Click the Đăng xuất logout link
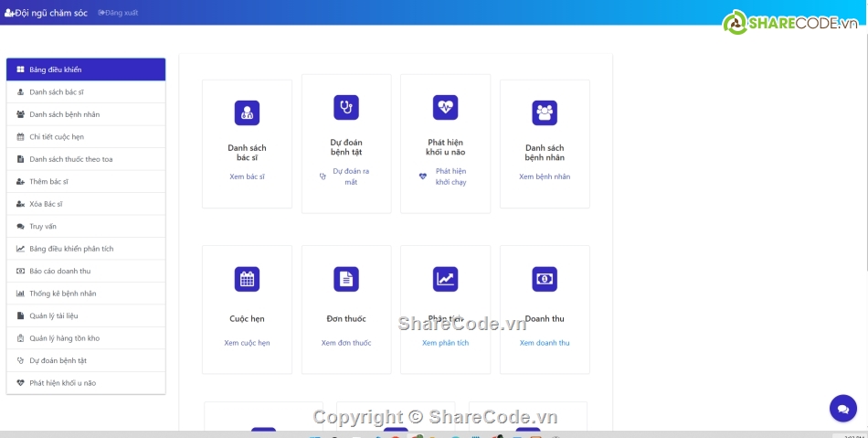The image size is (868, 438). [x=118, y=13]
